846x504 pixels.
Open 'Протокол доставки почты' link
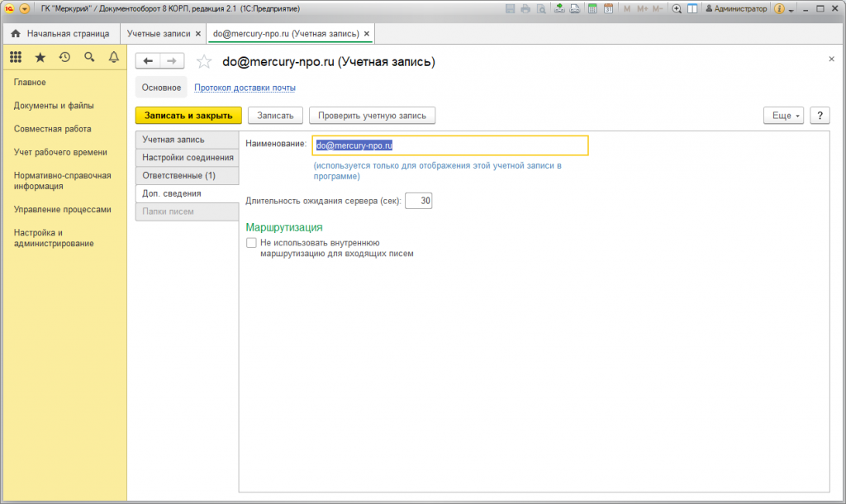245,88
